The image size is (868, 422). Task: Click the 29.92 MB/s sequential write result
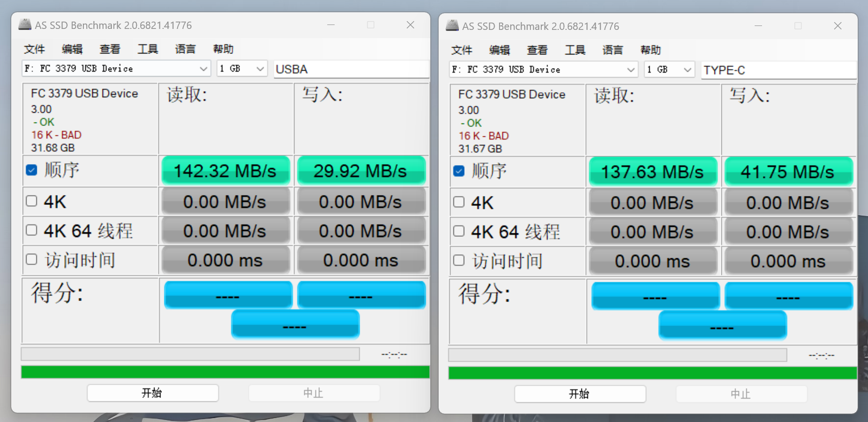361,171
